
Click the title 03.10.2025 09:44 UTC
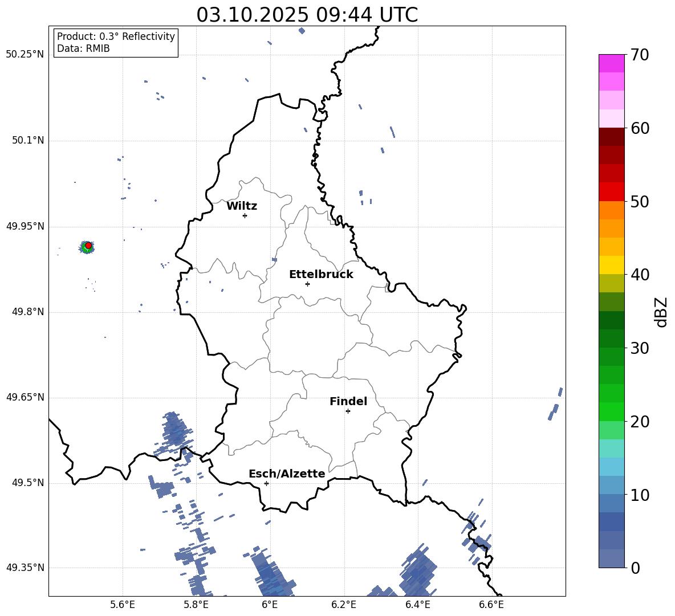pos(307,15)
